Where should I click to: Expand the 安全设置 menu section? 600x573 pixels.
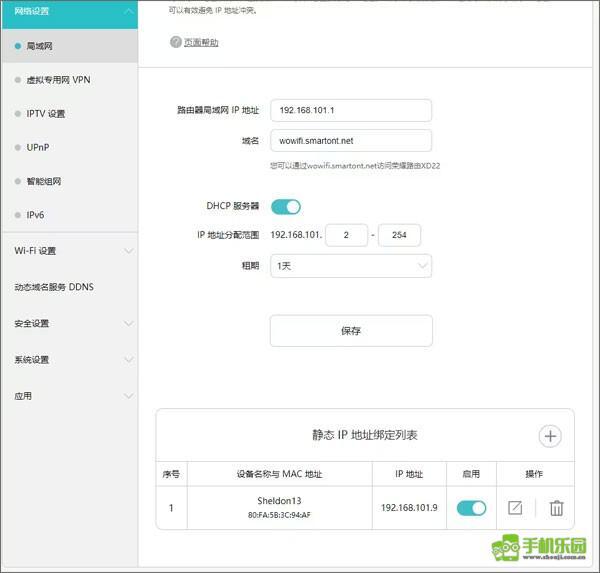click(x=69, y=323)
